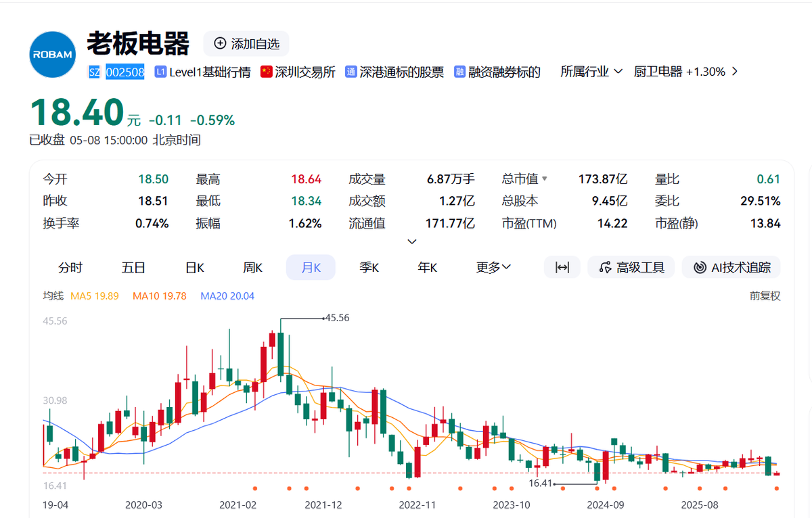812x518 pixels.
Task: Click the 深圳交易所 exchange label
Action: [x=305, y=72]
